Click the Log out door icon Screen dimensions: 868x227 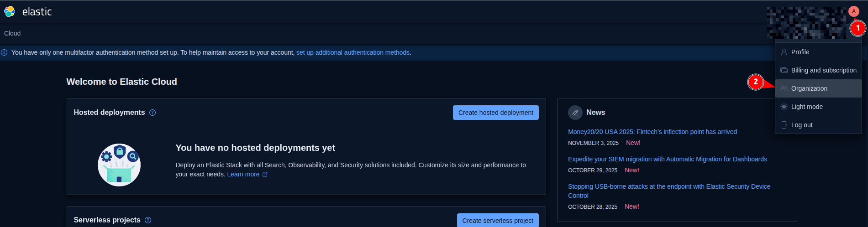[784, 125]
